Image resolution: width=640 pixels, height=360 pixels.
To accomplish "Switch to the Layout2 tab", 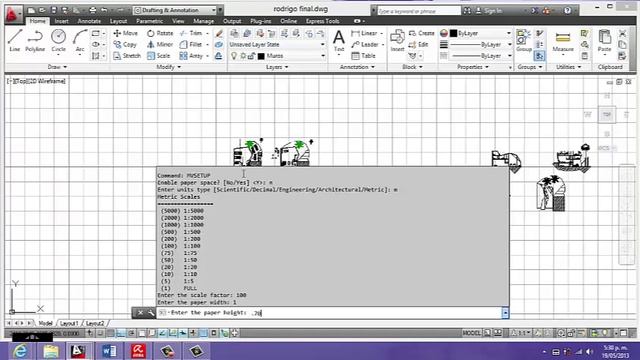I will pyautogui.click(x=95, y=323).
